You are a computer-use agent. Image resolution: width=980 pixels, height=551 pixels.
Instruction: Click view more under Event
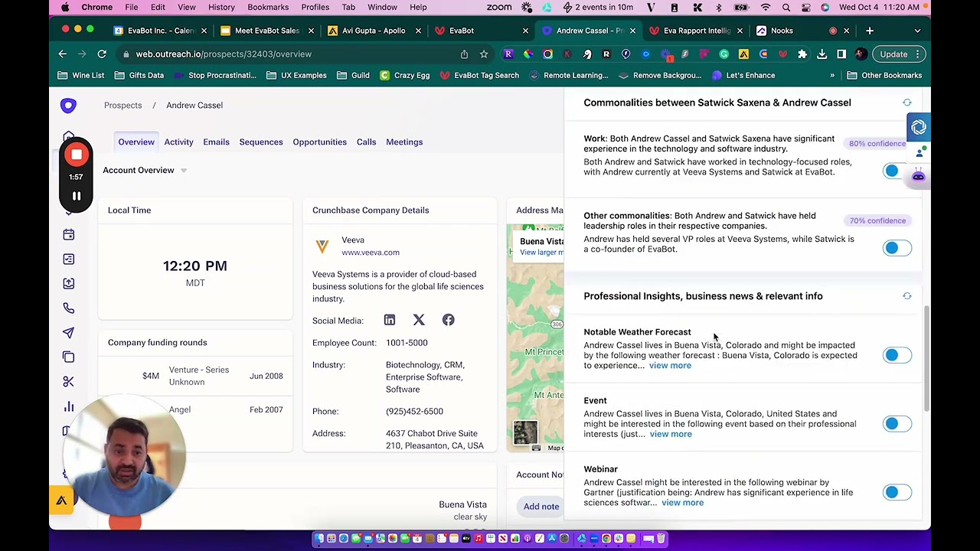click(671, 435)
